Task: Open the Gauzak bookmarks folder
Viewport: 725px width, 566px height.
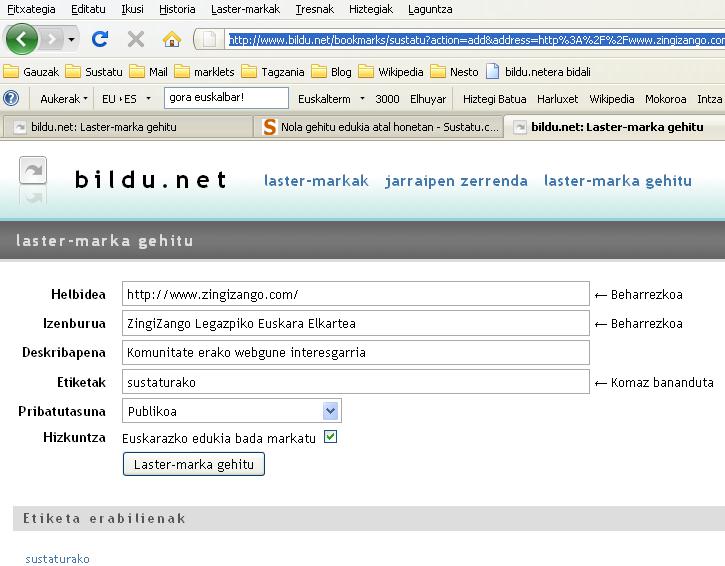Action: (x=31, y=72)
